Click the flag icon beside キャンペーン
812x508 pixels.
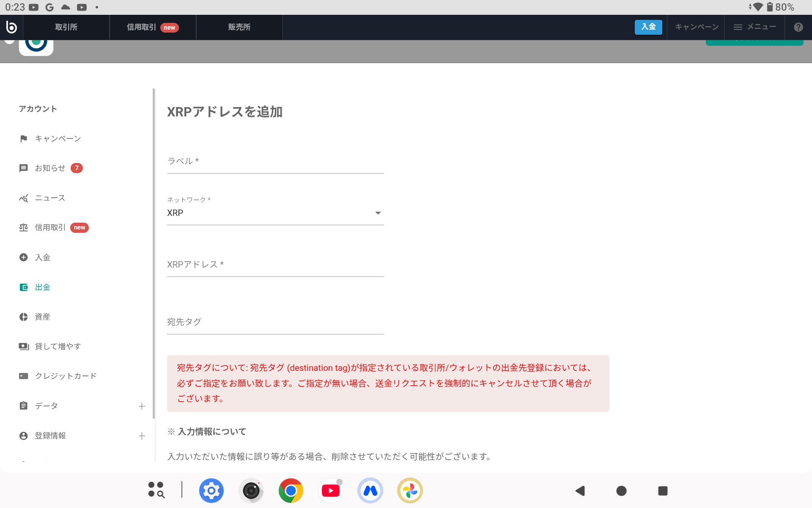(24, 139)
